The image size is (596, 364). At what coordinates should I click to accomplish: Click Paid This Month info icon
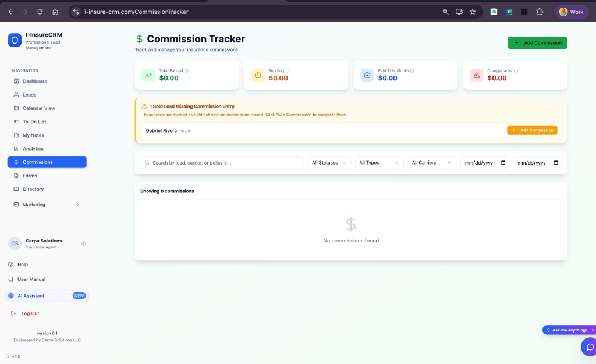[412, 70]
